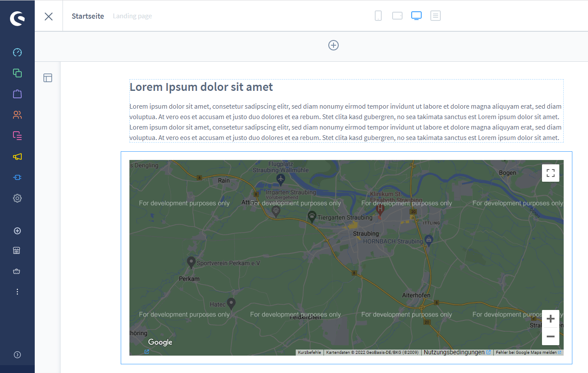The height and width of the screenshot is (373, 588).
Task: Click the Startseite layout name
Action: pos(88,16)
